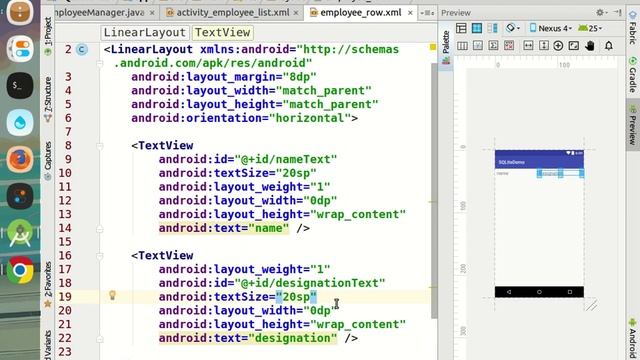Image resolution: width=640 pixels, height=360 pixels.
Task: Open the hidden tabs list dropdown
Action: (427, 13)
